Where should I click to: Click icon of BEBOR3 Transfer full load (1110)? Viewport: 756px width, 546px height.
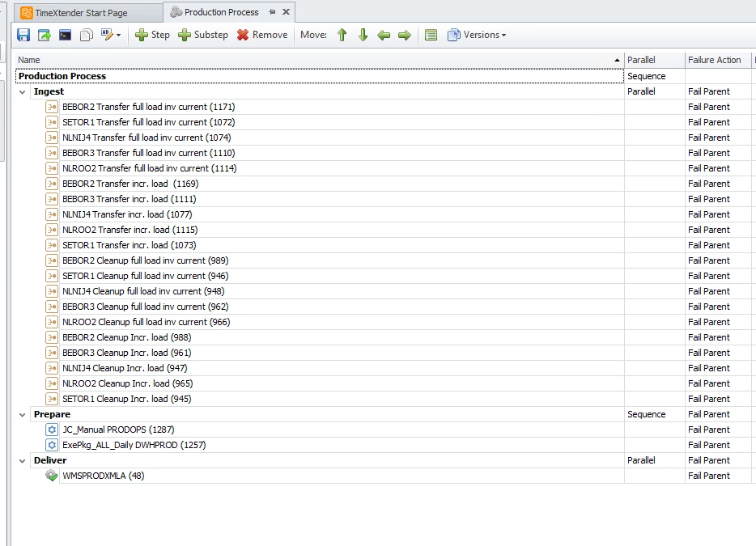[x=52, y=153]
